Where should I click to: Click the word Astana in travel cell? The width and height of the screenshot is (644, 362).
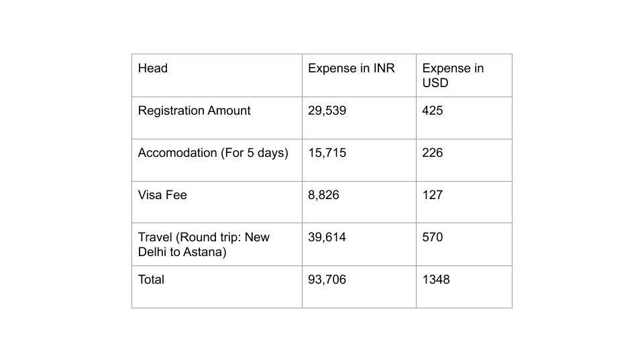pos(205,252)
